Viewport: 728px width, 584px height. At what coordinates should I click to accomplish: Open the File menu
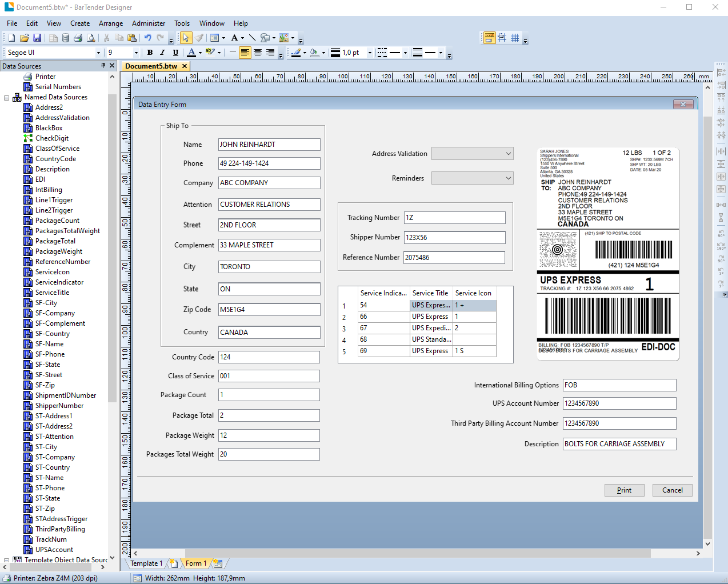tap(12, 23)
